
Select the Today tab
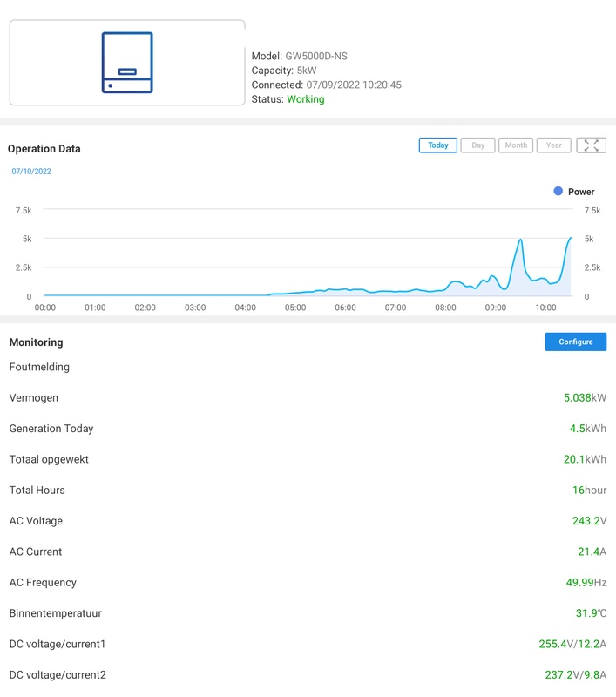tap(437, 145)
